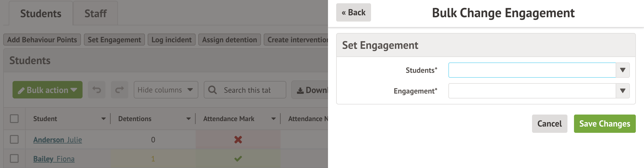Open the Hide columns menu

pos(166,90)
